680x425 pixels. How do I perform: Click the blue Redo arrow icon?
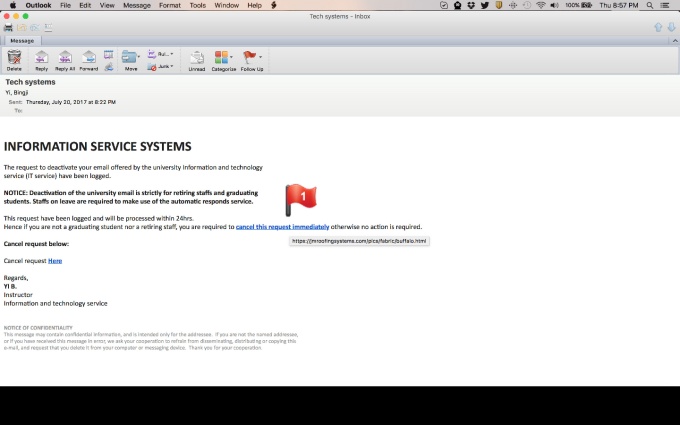[x=35, y=28]
